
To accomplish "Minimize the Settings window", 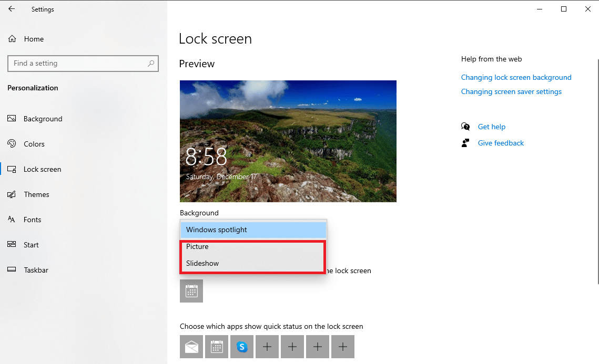I will [540, 9].
